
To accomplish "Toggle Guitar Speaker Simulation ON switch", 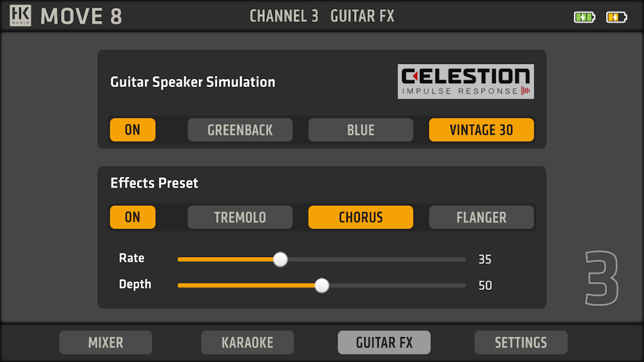I will point(133,130).
